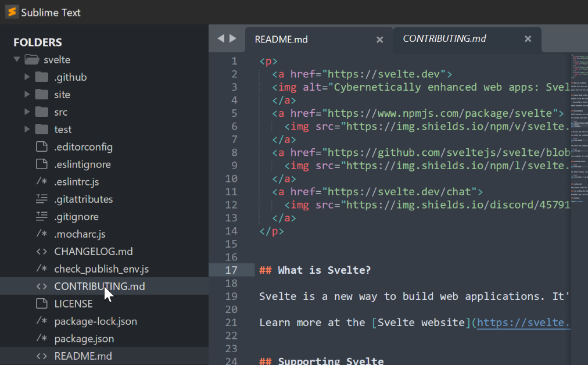Click the opening <p> tag on line 1

268,61
